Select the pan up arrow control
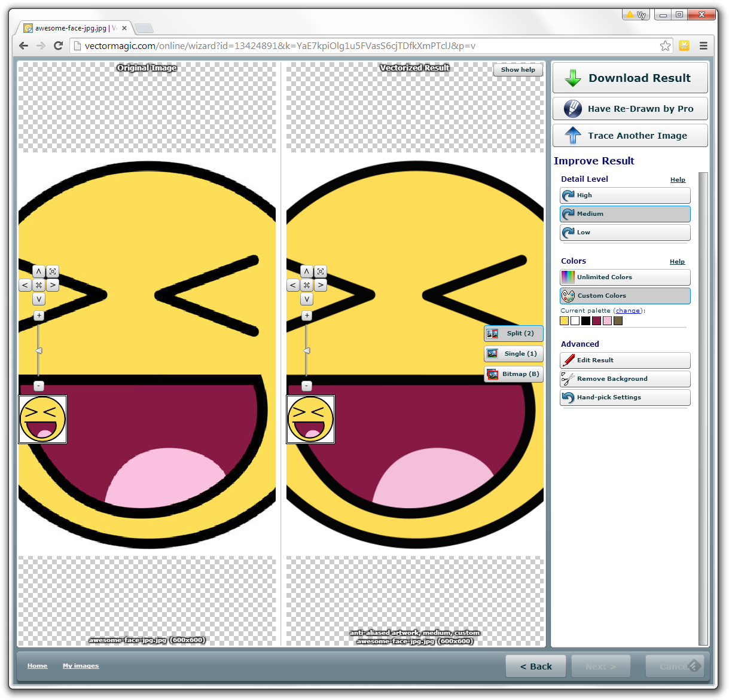This screenshot has height=700, width=729. (x=39, y=271)
